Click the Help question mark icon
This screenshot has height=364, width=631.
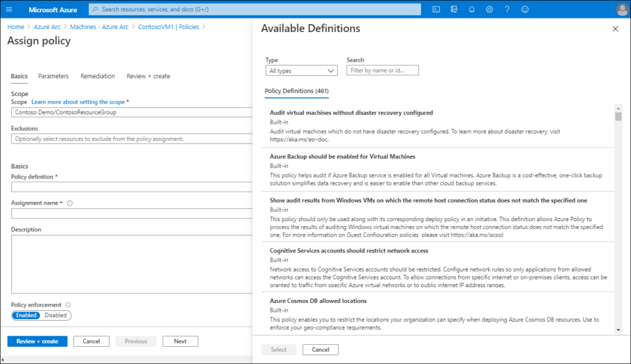click(507, 9)
